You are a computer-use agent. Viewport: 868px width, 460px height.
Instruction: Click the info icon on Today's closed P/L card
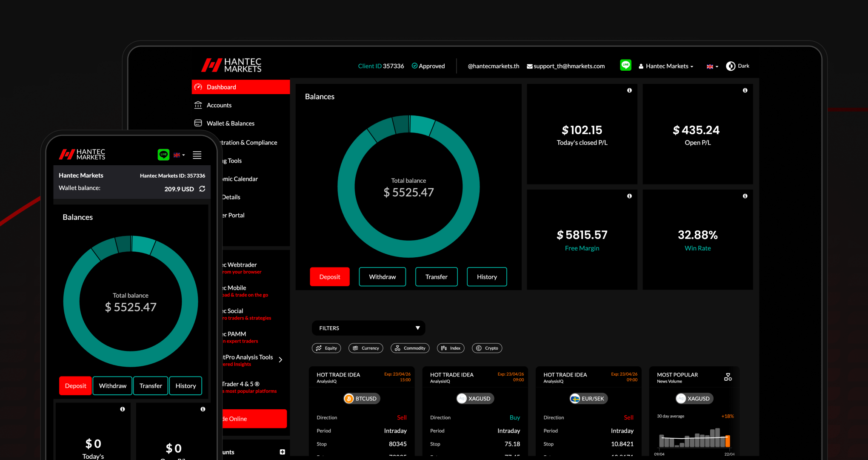(629, 90)
